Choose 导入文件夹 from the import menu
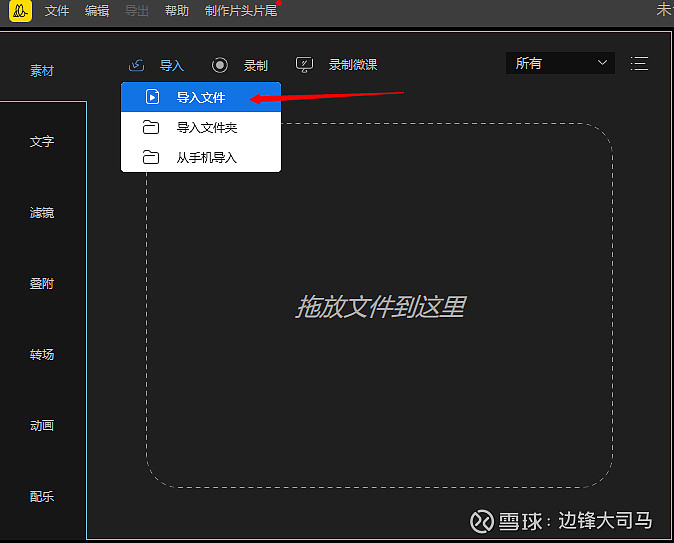Image resolution: width=674 pixels, height=543 pixels. tap(201, 127)
